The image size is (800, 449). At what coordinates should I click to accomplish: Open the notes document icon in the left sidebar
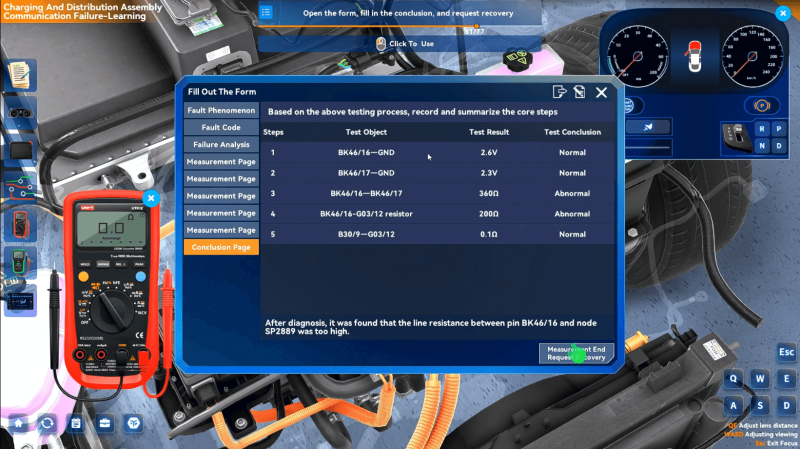point(20,76)
